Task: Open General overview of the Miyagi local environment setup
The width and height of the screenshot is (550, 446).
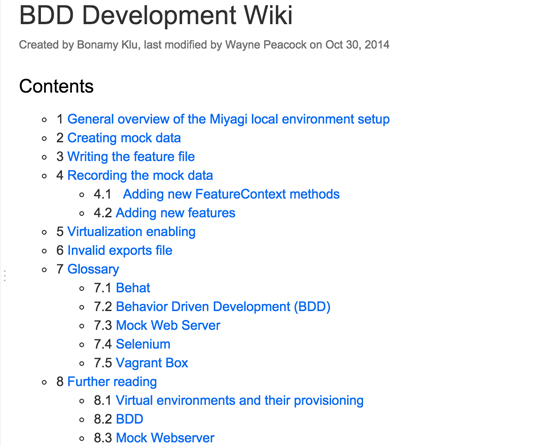Action: tap(228, 119)
